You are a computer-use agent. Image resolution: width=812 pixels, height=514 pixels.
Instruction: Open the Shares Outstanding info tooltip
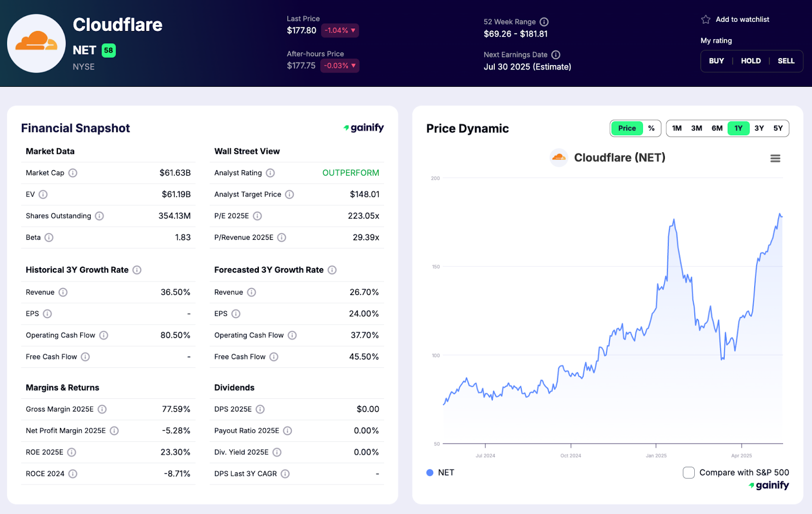click(x=99, y=216)
